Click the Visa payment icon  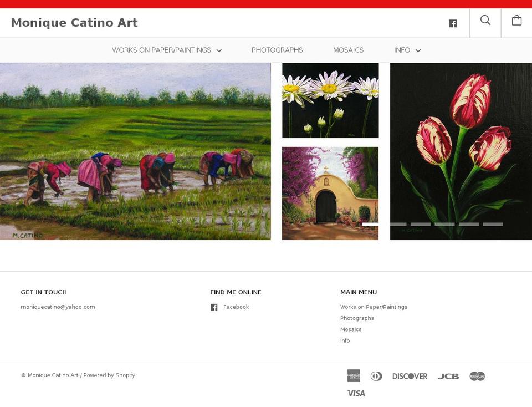tap(356, 393)
